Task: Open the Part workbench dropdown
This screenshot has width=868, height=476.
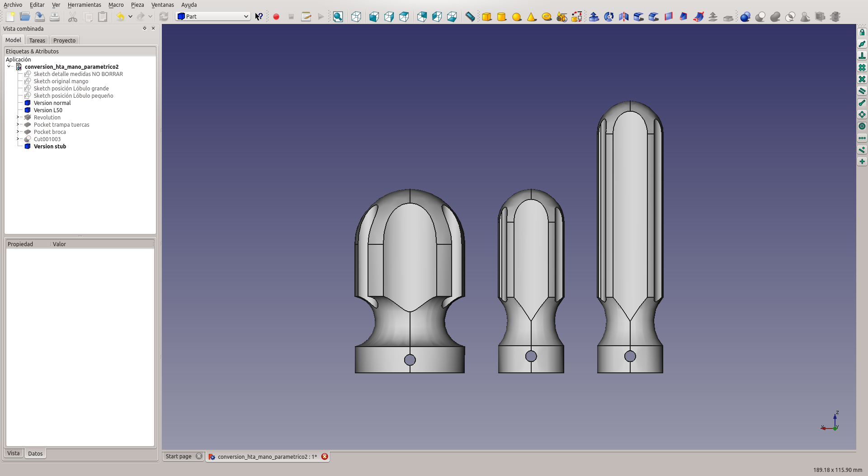Action: pos(213,16)
